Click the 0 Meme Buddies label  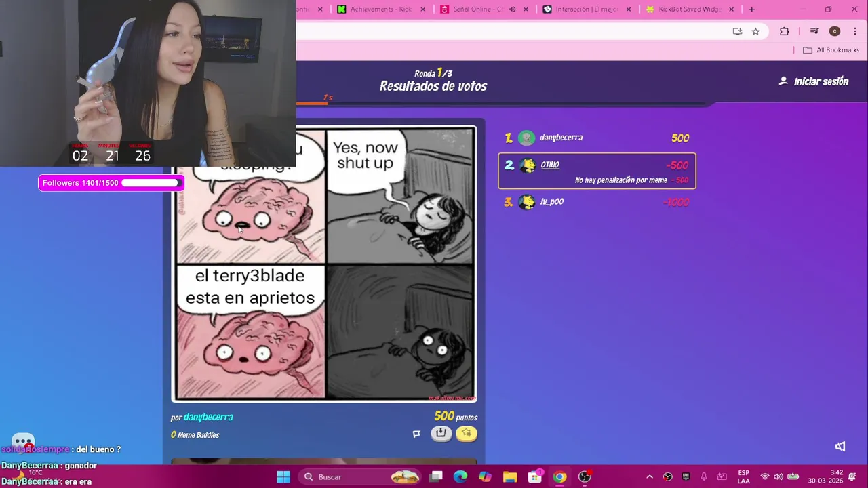(195, 435)
